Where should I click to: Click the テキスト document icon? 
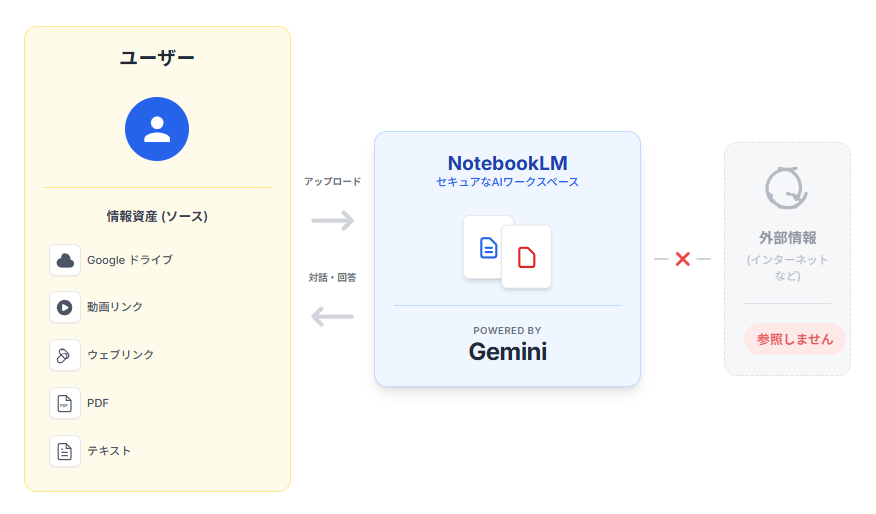pos(65,451)
